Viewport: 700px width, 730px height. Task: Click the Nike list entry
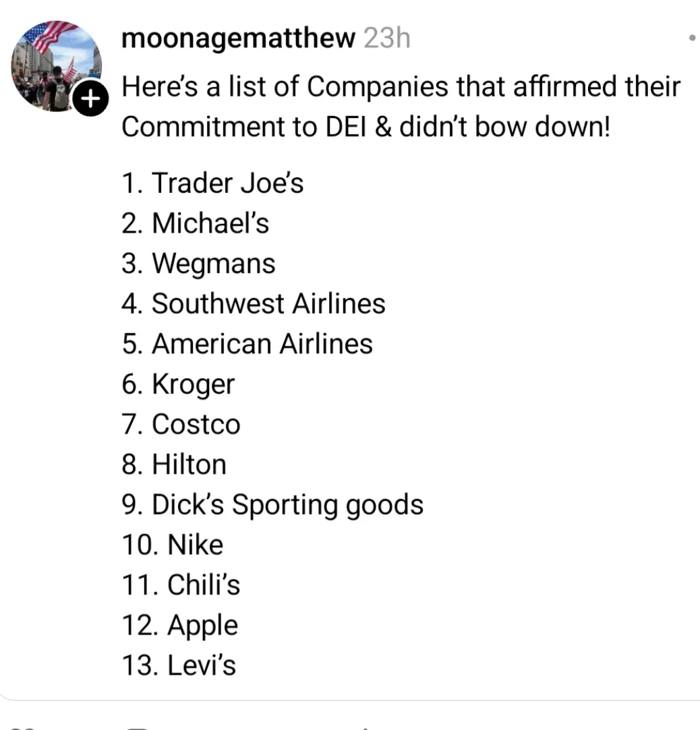[x=173, y=545]
